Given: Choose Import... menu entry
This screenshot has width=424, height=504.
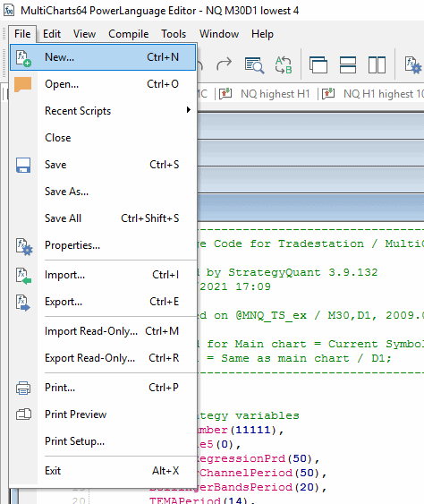Looking at the screenshot, I should pos(103,275).
